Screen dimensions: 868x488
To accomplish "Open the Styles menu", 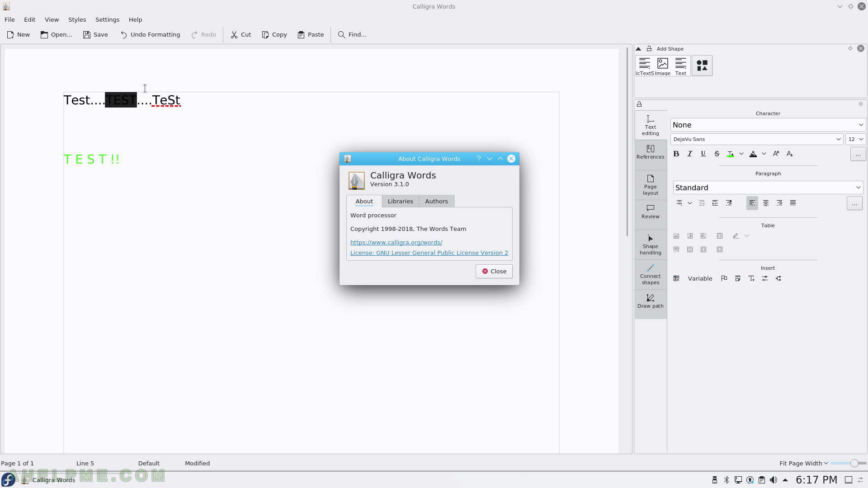I will (x=77, y=19).
